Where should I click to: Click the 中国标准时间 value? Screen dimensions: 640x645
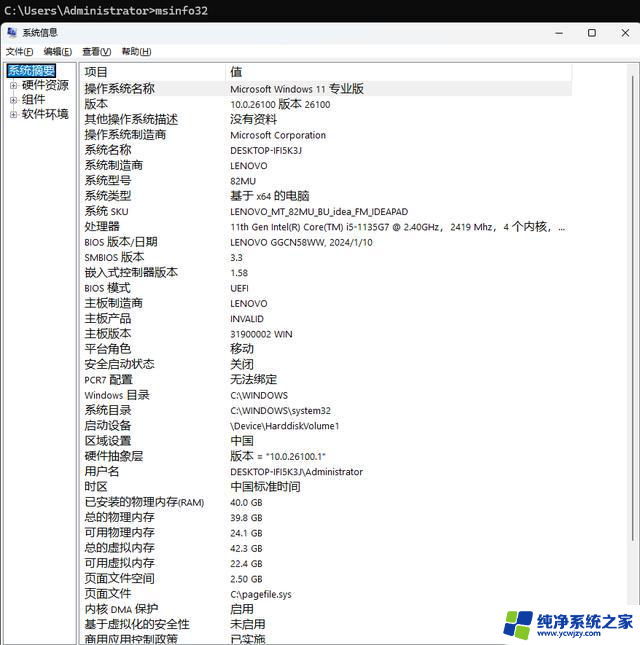point(265,487)
